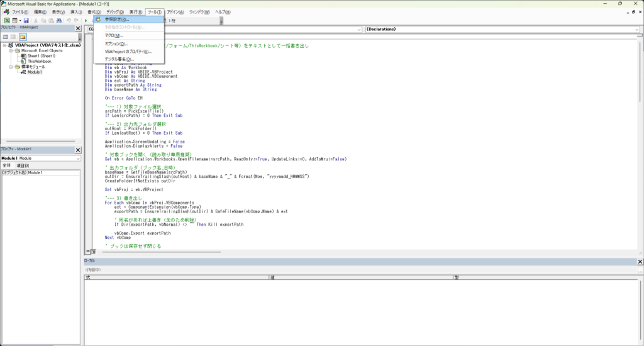Click the Find binoculars icon
The image size is (644, 346).
pyautogui.click(x=58, y=21)
